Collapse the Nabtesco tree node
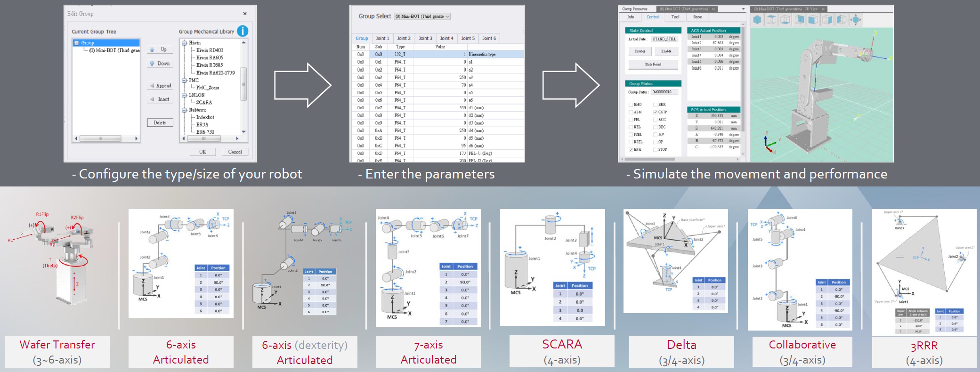 [185, 110]
